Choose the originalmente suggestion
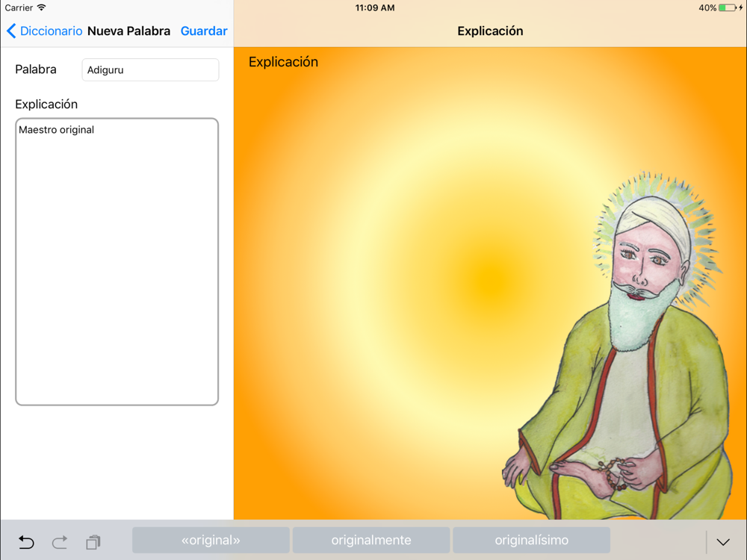This screenshot has height=560, width=747. (x=371, y=540)
